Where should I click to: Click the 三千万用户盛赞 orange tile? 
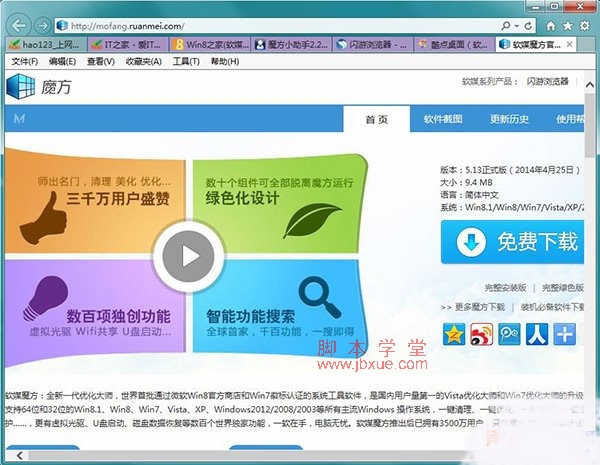[x=95, y=201]
